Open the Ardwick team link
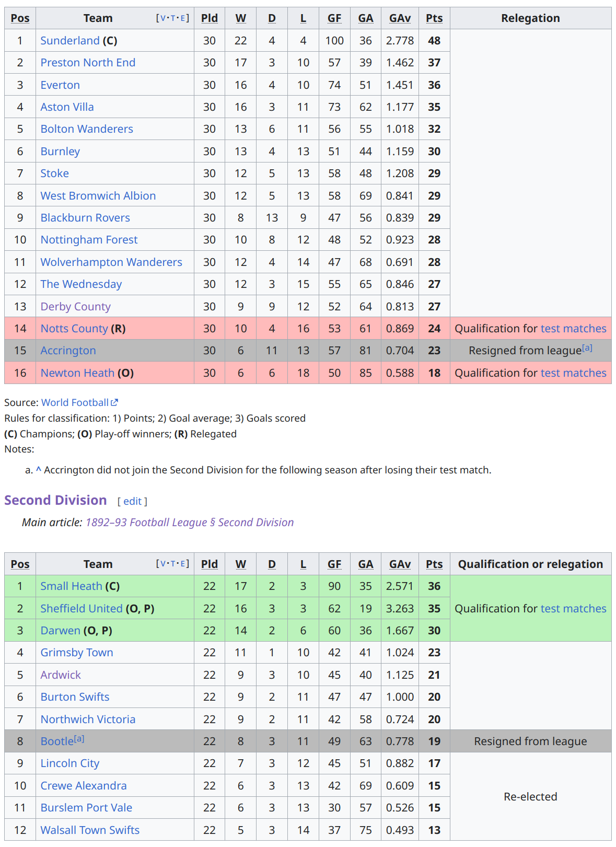The width and height of the screenshot is (616, 847). (61, 675)
